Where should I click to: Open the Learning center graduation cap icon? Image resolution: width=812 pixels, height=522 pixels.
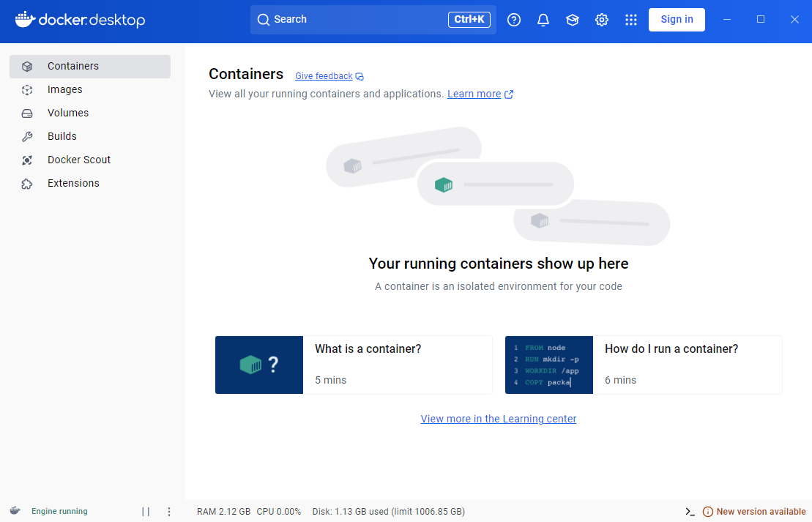pos(573,20)
